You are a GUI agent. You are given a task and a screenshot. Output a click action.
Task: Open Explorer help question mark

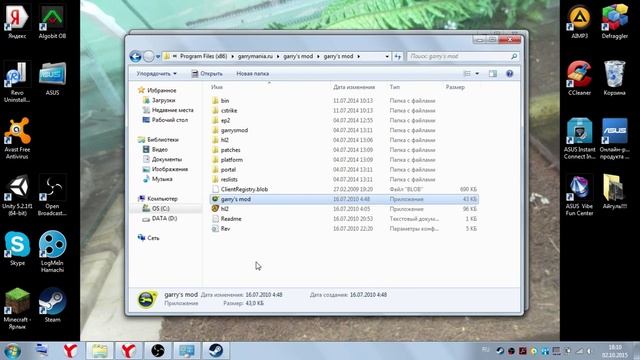tap(509, 73)
